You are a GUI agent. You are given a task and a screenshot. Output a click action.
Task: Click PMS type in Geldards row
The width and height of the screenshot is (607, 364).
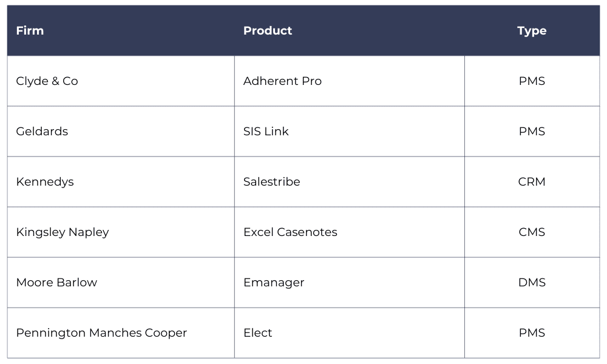(x=532, y=131)
